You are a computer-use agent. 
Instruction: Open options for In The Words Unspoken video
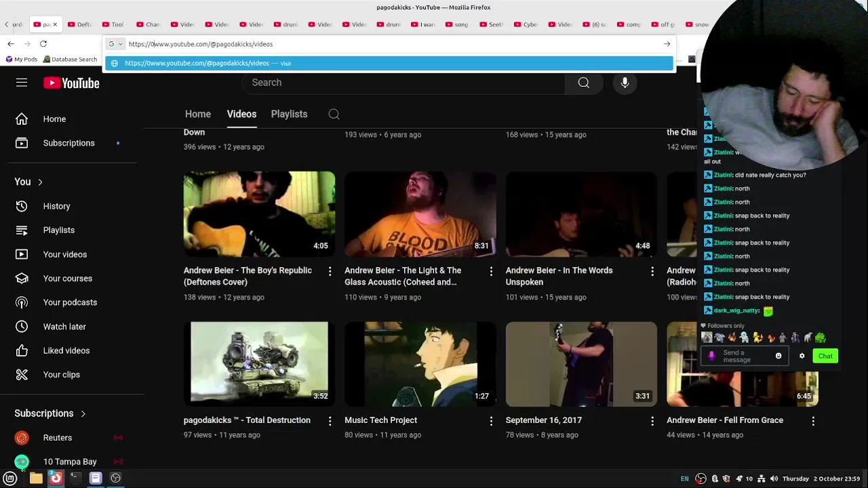coord(652,271)
